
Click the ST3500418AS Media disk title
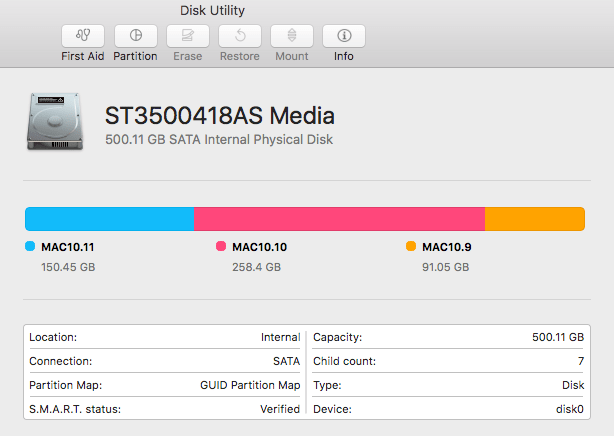pyautogui.click(x=220, y=116)
